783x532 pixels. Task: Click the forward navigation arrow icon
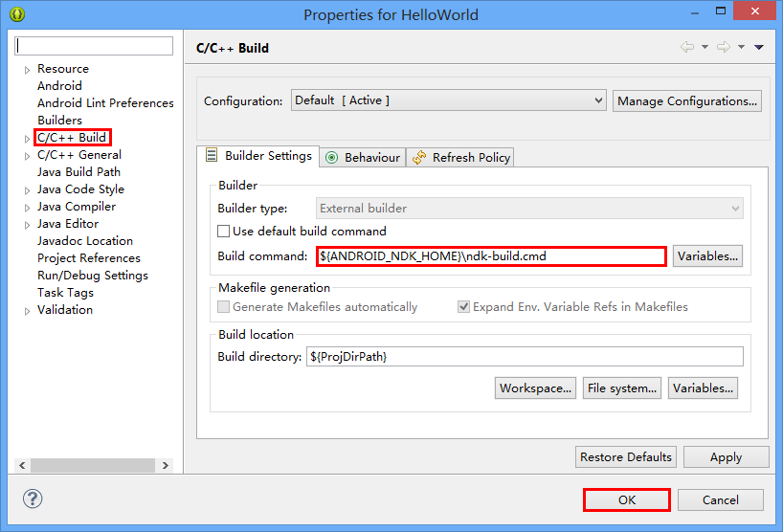[x=724, y=47]
